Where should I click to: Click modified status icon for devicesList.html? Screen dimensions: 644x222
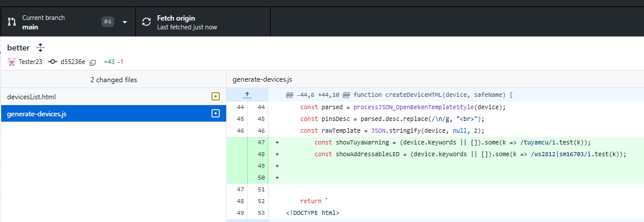click(216, 97)
